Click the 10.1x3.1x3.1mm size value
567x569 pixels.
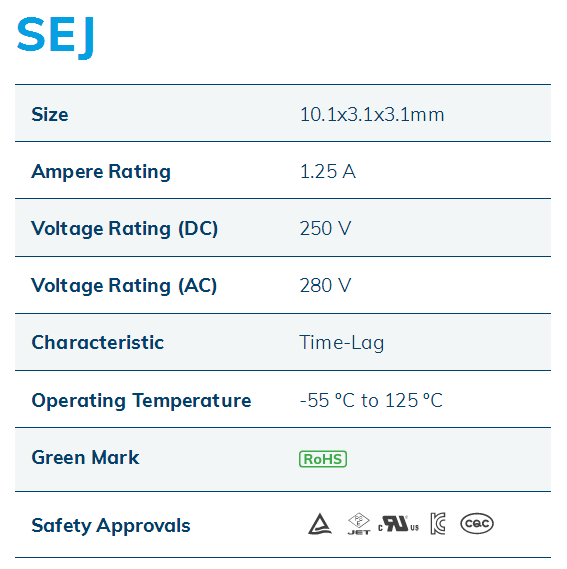(x=372, y=114)
